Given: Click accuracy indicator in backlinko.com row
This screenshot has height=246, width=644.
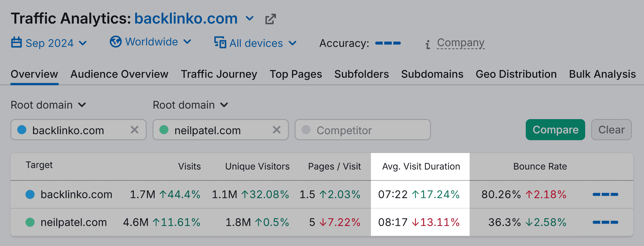Looking at the screenshot, I should coord(605,194).
